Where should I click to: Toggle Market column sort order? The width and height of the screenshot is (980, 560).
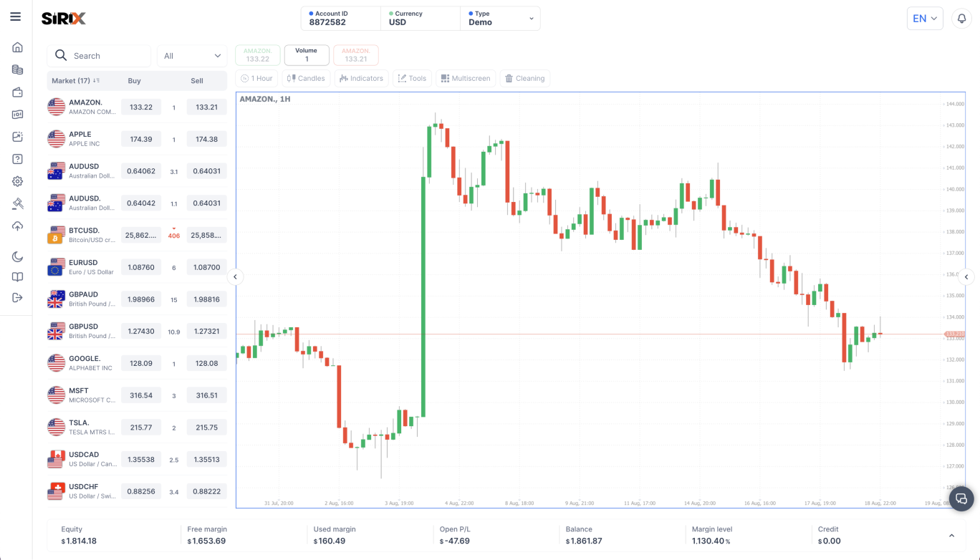pos(96,81)
